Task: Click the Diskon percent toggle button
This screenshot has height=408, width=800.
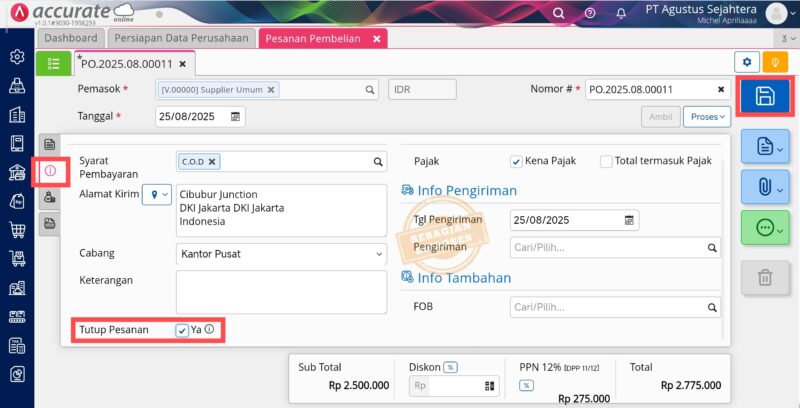Action: 451,367
